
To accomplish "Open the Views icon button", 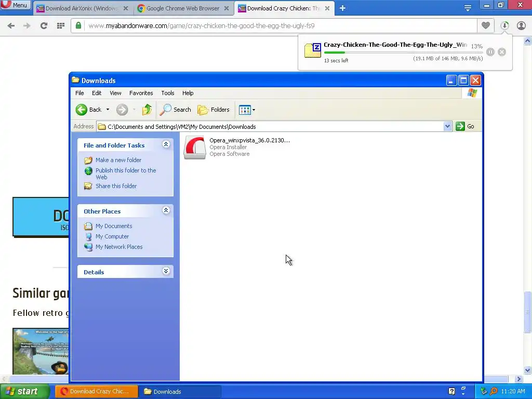I will coord(244,110).
